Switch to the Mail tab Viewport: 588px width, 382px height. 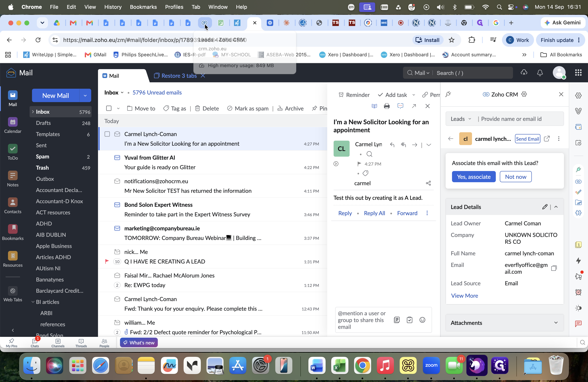tap(114, 76)
